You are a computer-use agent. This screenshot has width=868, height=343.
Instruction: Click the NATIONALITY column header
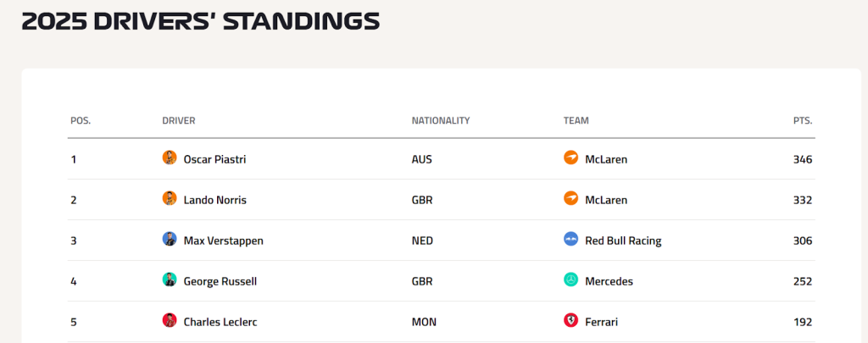click(x=440, y=121)
